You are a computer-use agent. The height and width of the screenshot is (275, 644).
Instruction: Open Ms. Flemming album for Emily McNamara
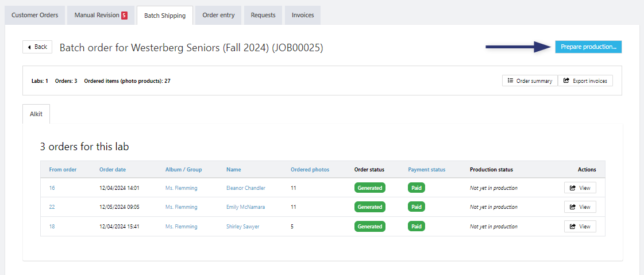pos(181,207)
